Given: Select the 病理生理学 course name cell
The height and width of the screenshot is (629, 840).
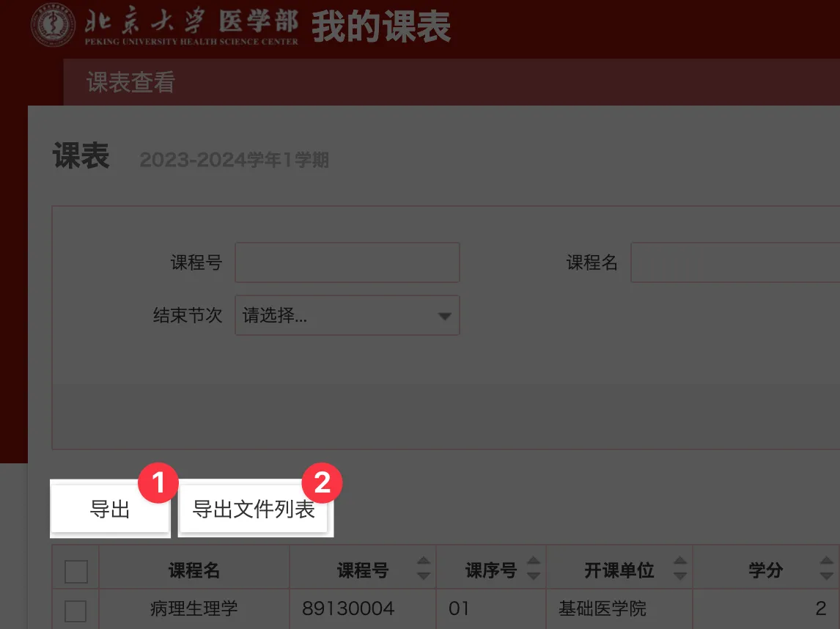Looking at the screenshot, I should tap(194, 608).
